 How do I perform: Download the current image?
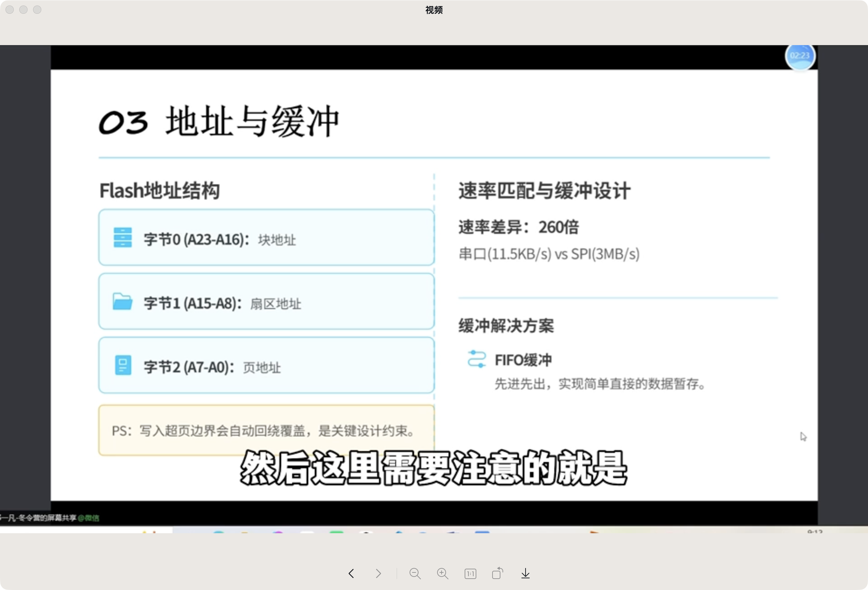(x=525, y=573)
